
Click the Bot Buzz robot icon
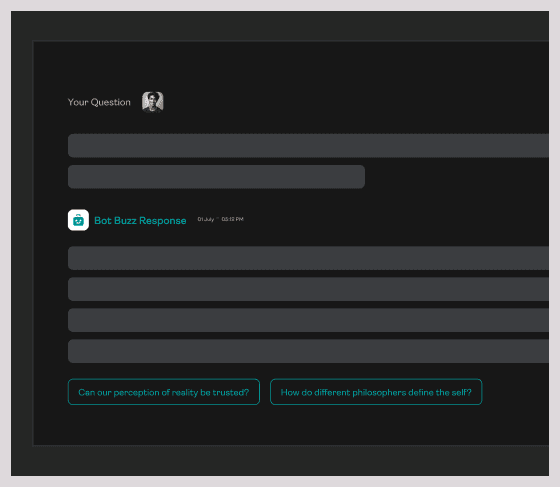click(x=78, y=220)
